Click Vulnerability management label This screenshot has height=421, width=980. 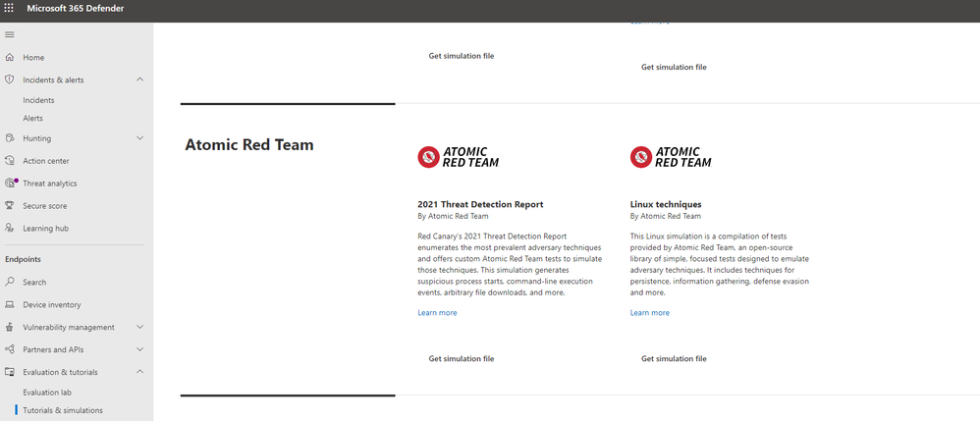tap(69, 328)
